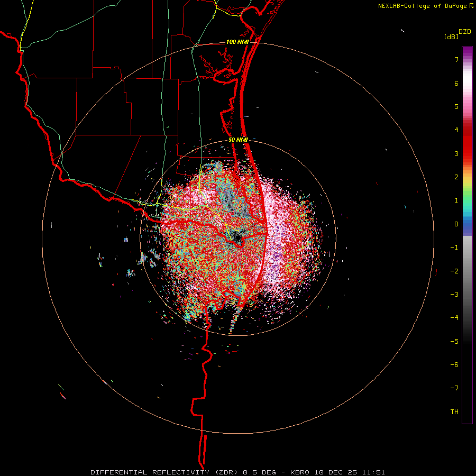Click the positive 1 dB scale label

pos(456,200)
